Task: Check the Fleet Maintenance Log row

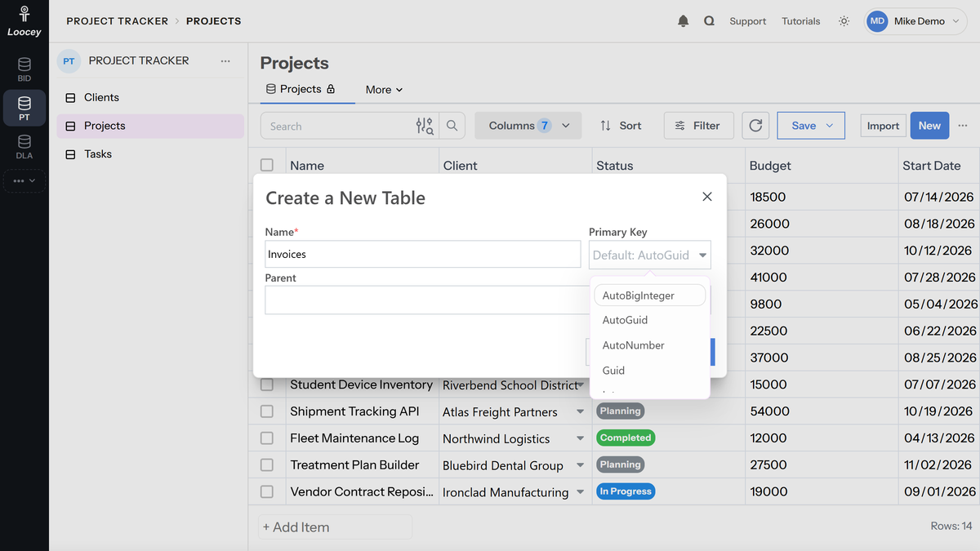Action: click(267, 438)
